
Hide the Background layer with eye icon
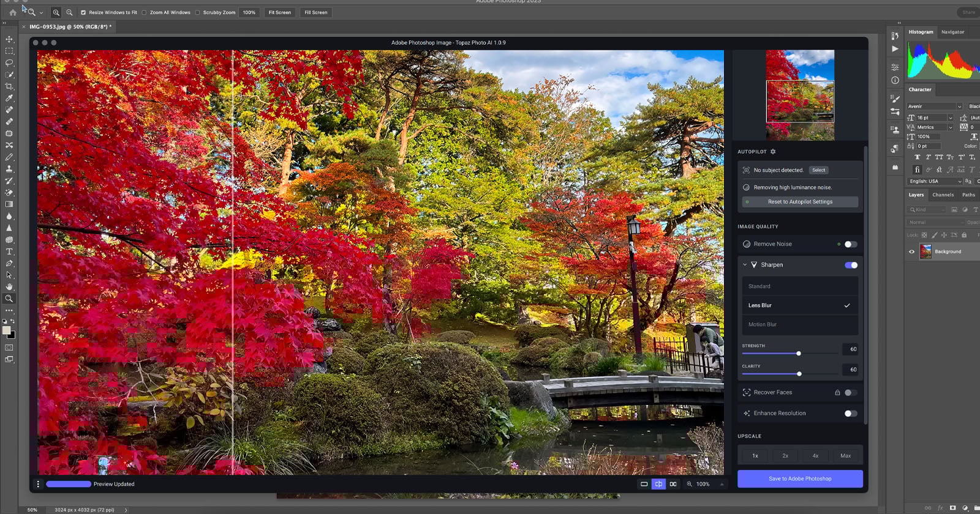pyautogui.click(x=911, y=251)
